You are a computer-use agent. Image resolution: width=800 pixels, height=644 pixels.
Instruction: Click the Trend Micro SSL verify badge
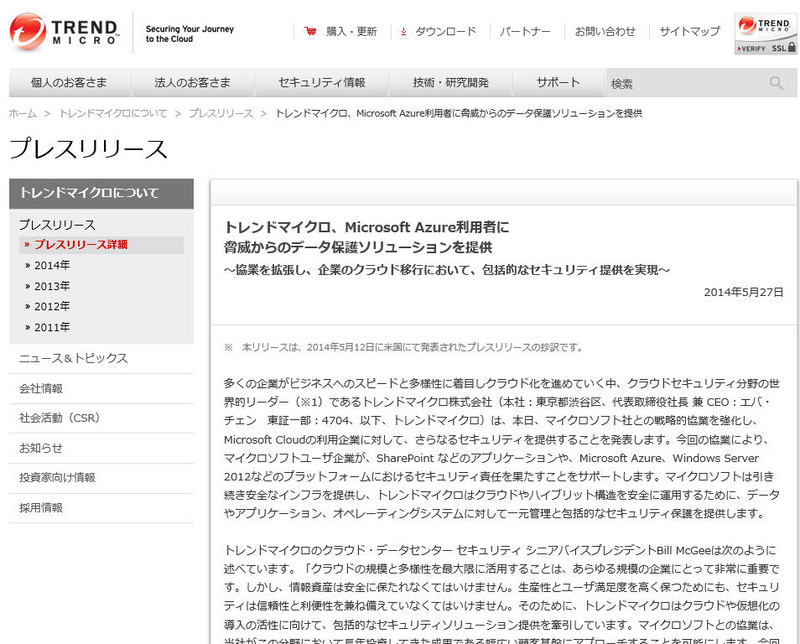point(764,34)
